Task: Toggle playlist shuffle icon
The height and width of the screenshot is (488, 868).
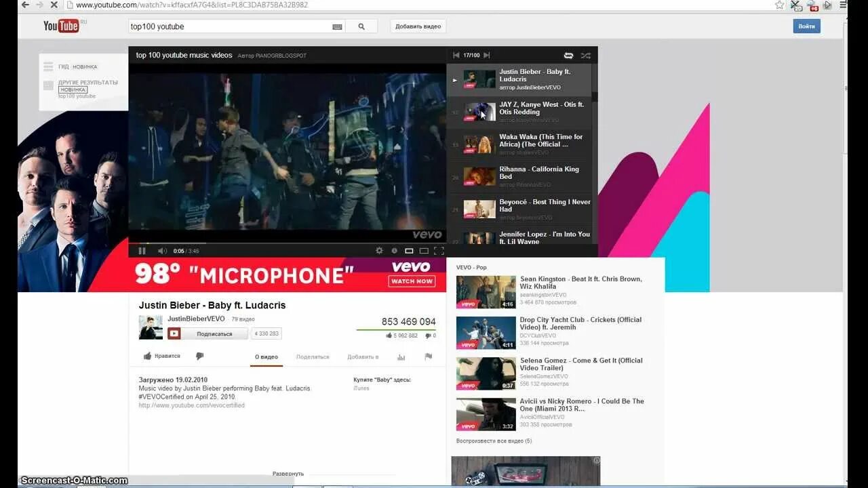Action: pos(586,56)
